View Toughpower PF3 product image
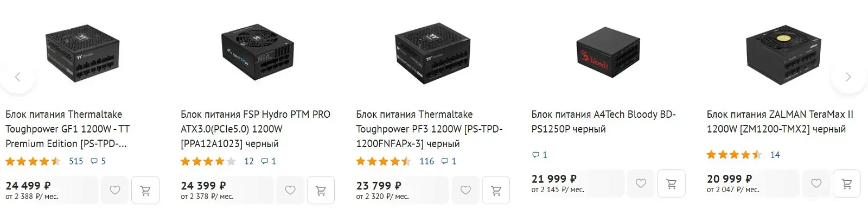The height and width of the screenshot is (215, 868). [432, 53]
